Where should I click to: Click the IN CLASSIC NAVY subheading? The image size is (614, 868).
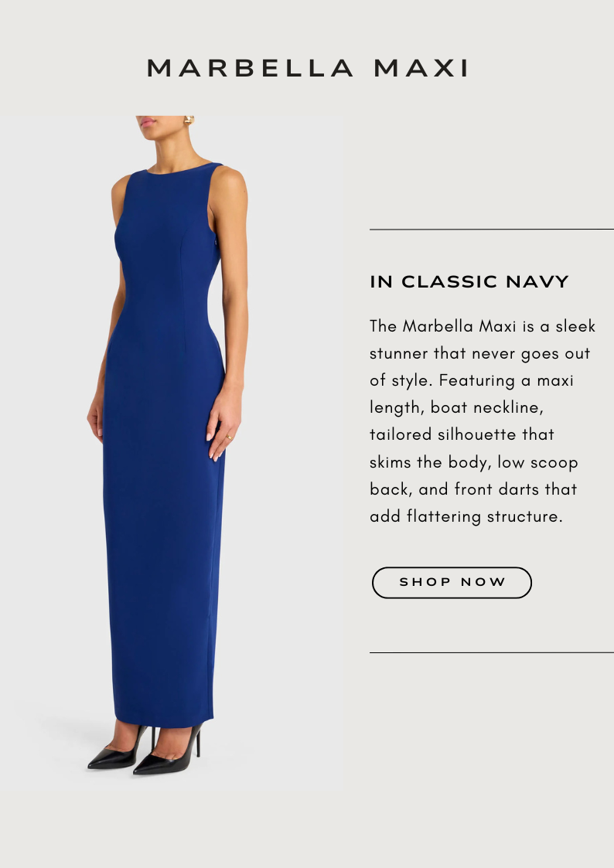469,282
